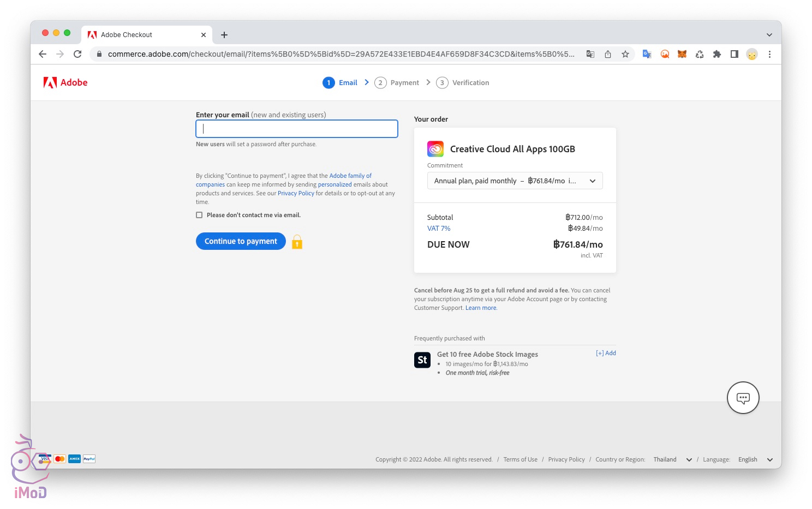812x509 pixels.
Task: Click the Creative Cloud app icon
Action: click(435, 149)
